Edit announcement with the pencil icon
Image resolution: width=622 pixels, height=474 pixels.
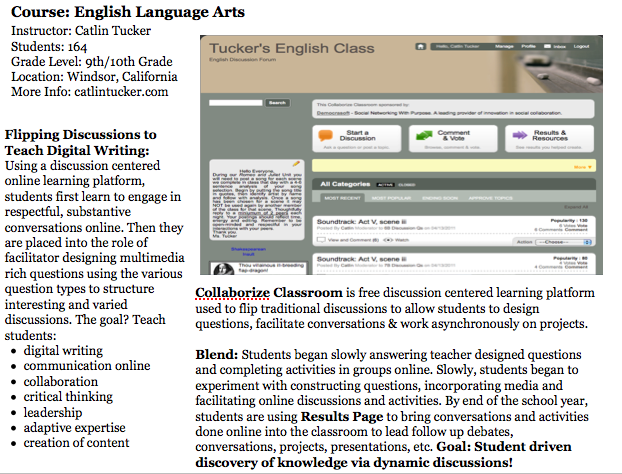tap(296, 163)
